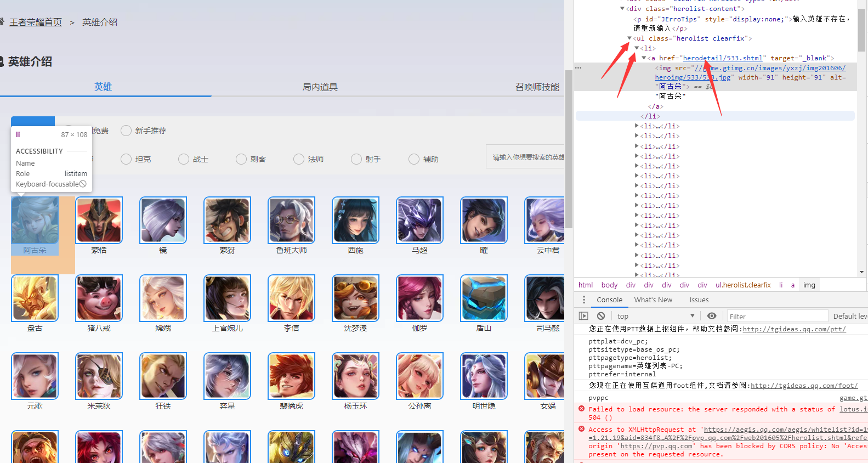Open live expression eye icon

pos(712,316)
